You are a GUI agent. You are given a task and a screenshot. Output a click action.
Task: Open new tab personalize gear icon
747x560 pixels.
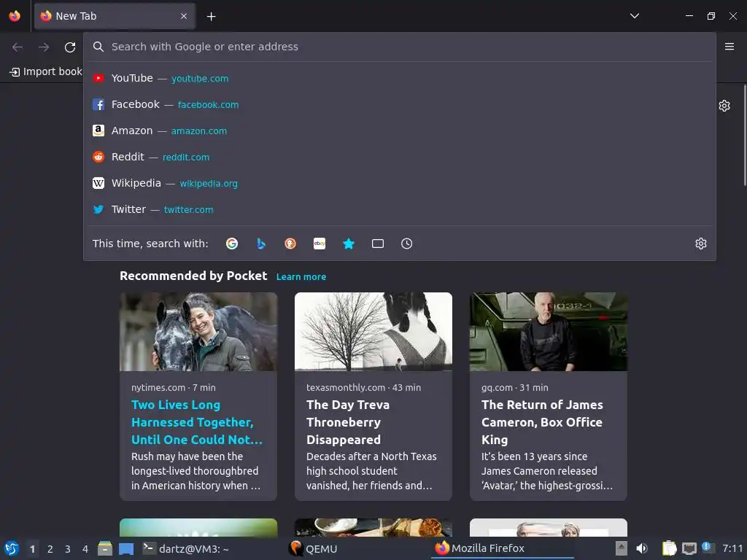point(724,106)
